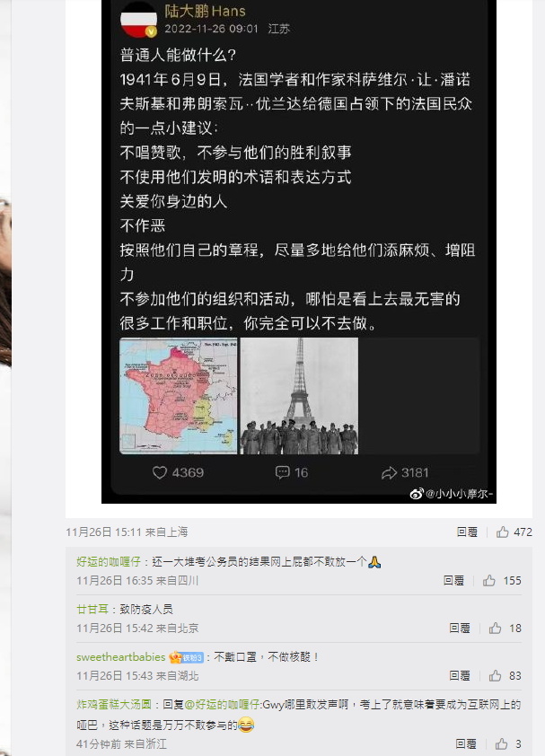This screenshot has width=545, height=756.
Task: Reply to sweetheartbabies' comment
Action: (x=459, y=675)
